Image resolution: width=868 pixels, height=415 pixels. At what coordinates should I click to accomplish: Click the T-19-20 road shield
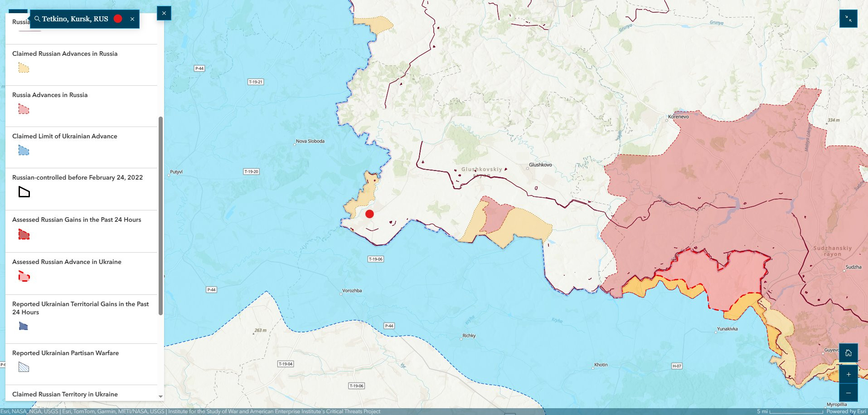(252, 172)
